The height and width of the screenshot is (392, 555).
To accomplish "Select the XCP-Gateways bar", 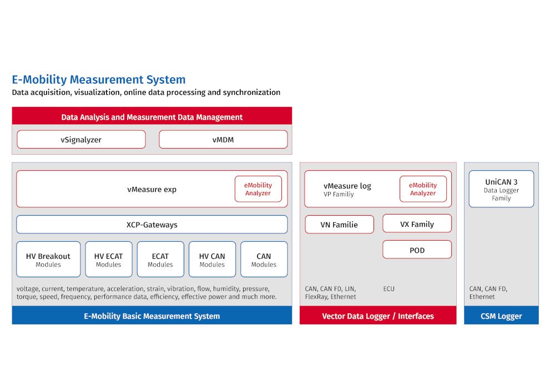I will 152,225.
